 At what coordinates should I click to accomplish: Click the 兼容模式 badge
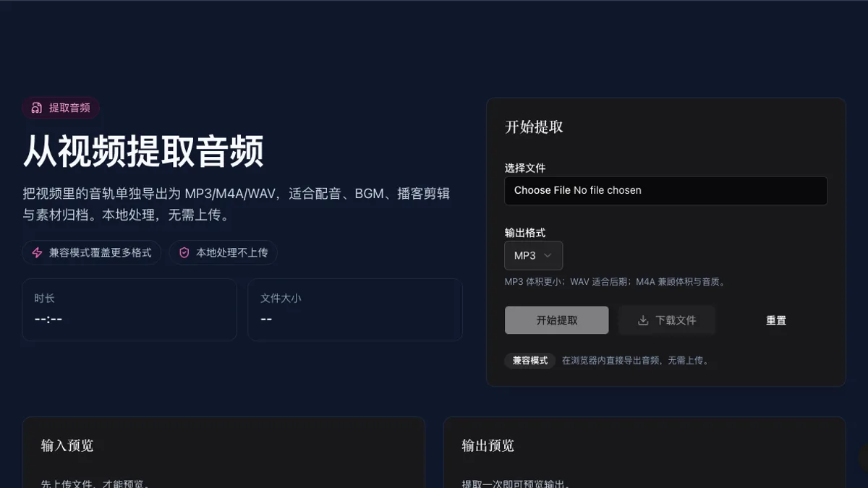530,360
